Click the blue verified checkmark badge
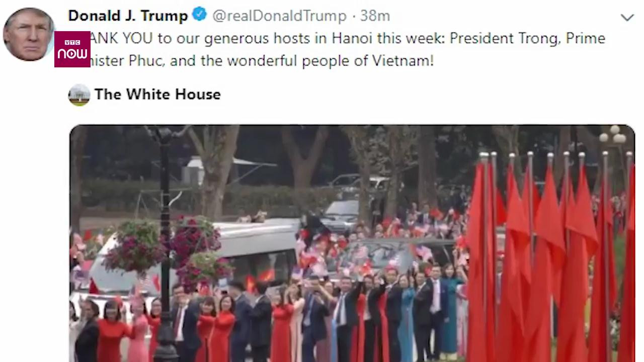The height and width of the screenshot is (362, 644). pos(200,15)
